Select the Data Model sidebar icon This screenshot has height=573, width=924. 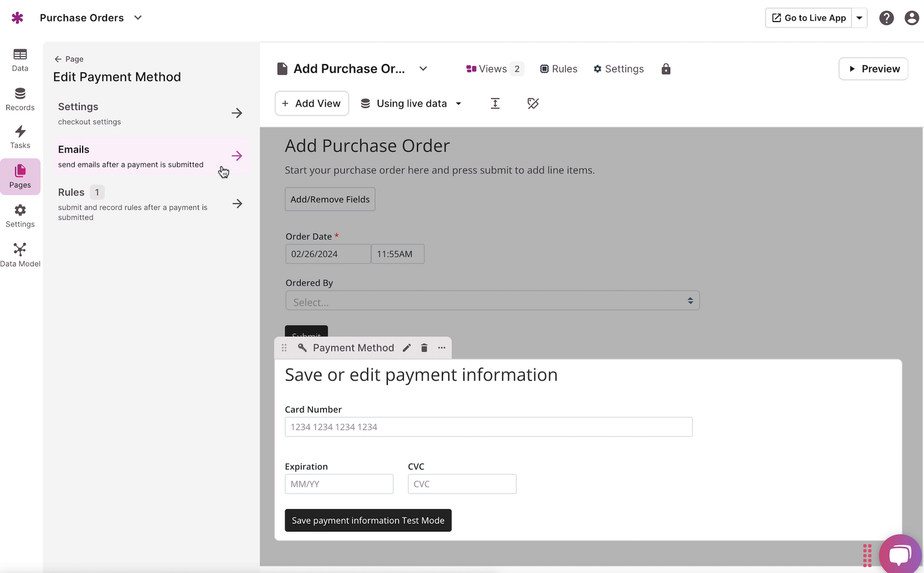pyautogui.click(x=20, y=251)
